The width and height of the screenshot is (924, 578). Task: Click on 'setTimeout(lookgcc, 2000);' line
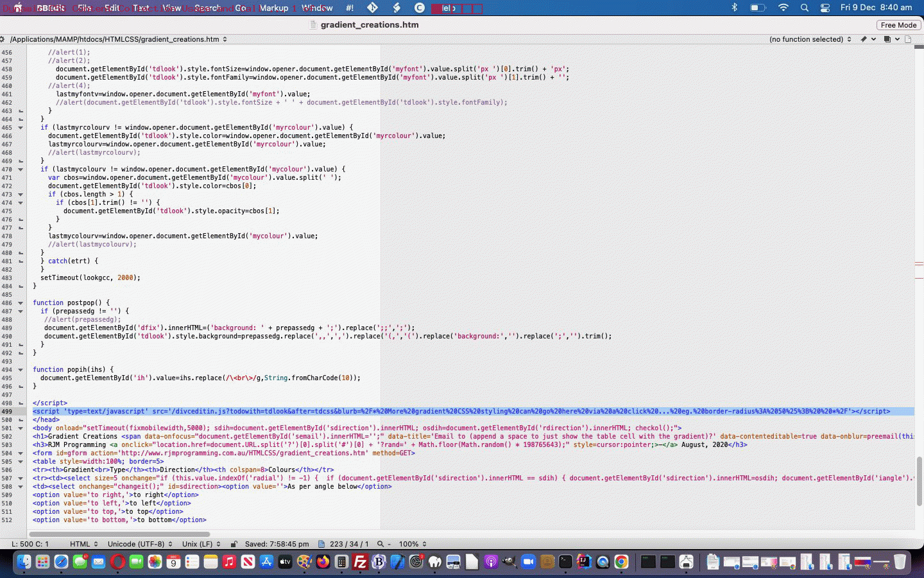point(90,277)
